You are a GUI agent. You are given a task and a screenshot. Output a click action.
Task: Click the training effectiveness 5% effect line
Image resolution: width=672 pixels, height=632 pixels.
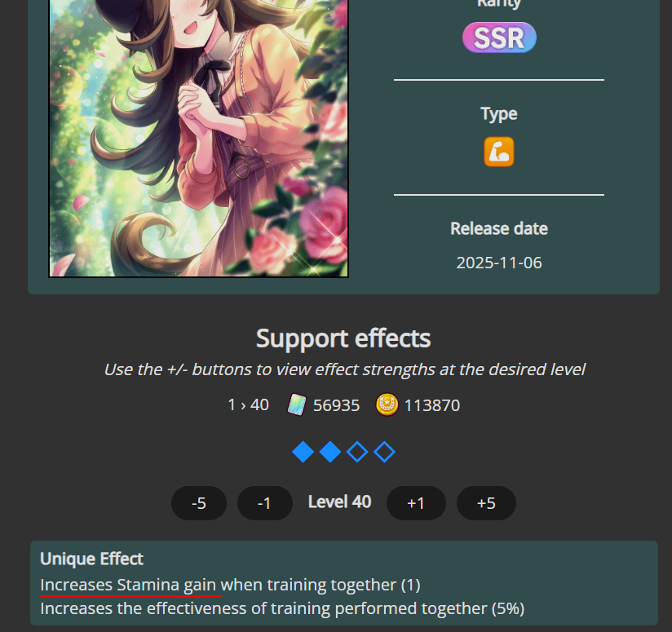(282, 609)
